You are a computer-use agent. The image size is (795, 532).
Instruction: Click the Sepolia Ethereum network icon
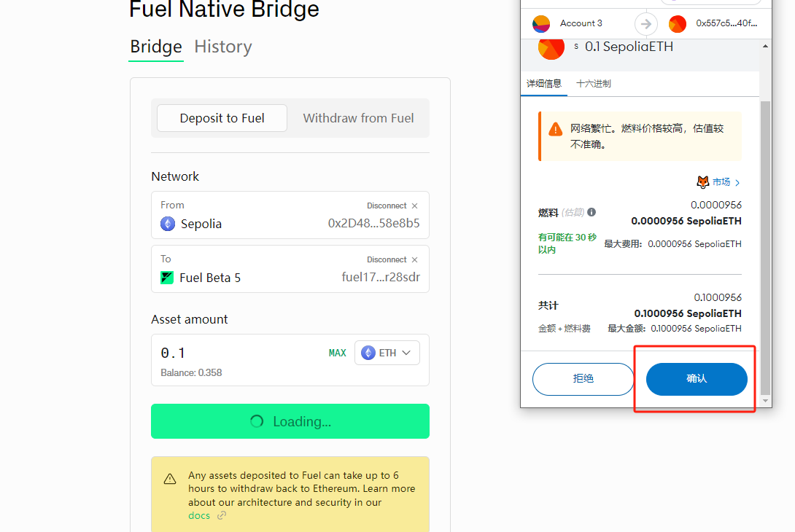click(x=168, y=224)
